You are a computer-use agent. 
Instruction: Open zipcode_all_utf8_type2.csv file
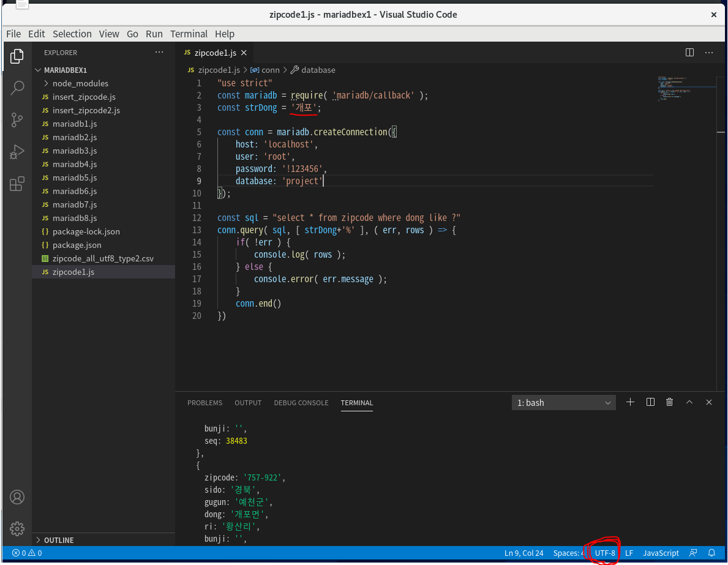pos(103,258)
